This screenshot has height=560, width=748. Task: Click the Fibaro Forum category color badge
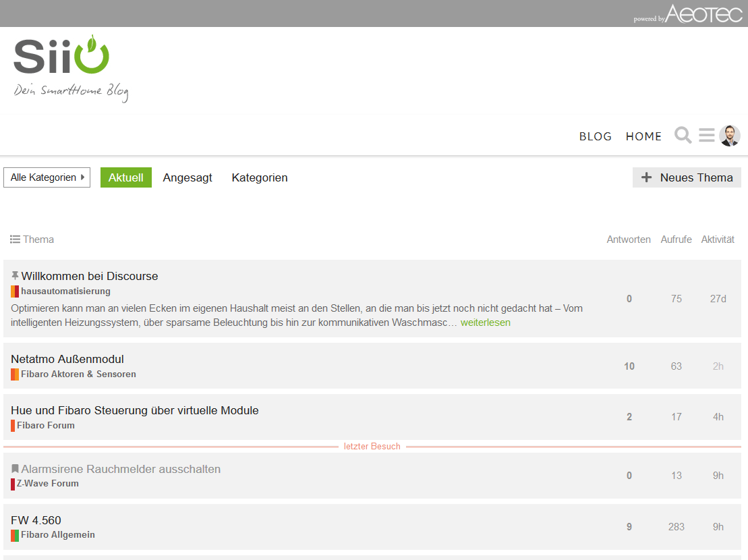pyautogui.click(x=13, y=426)
